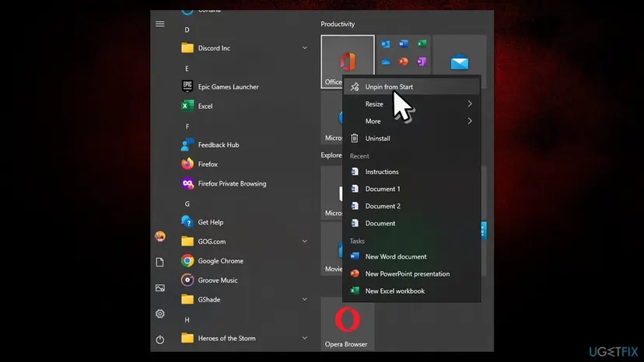
Task: Open the Excel app icon
Action: pyautogui.click(x=187, y=106)
